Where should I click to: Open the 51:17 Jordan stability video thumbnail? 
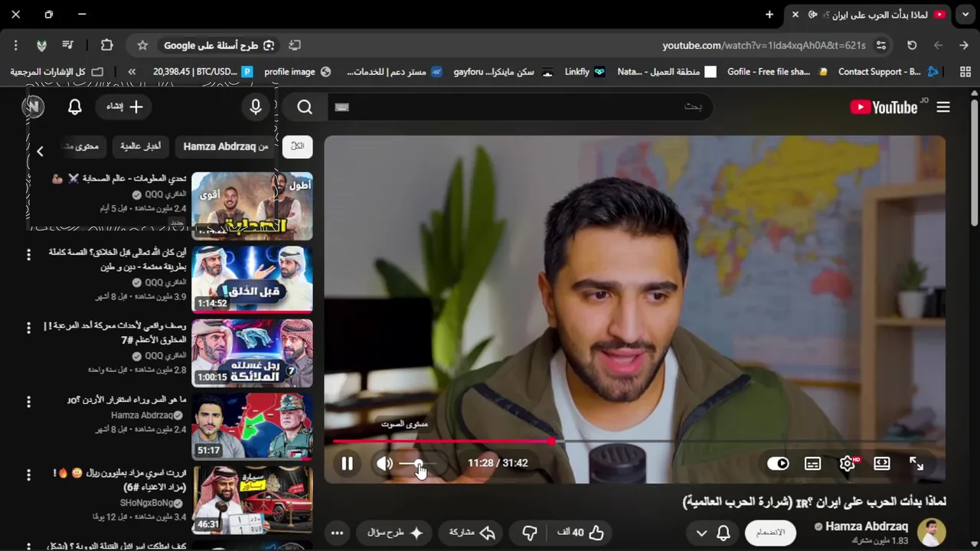252,426
